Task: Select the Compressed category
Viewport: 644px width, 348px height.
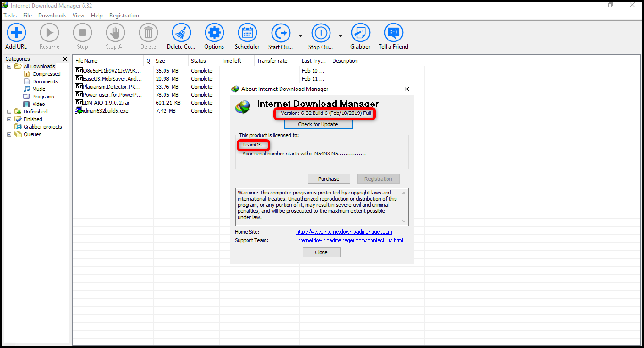Action: point(46,74)
